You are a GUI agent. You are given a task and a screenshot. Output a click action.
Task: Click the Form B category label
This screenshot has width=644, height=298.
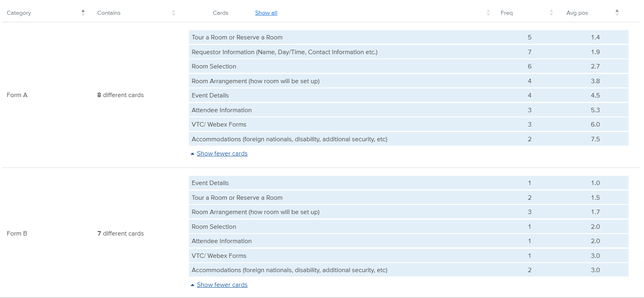[17, 234]
